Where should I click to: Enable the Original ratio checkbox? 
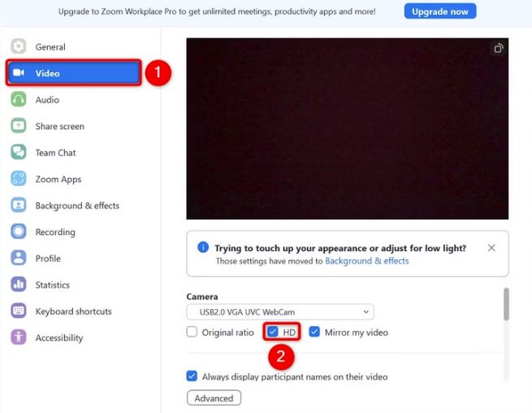(x=192, y=332)
